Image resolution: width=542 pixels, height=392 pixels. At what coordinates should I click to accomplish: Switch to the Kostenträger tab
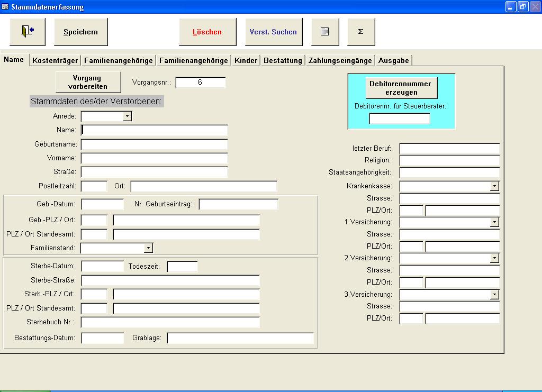[x=55, y=60]
